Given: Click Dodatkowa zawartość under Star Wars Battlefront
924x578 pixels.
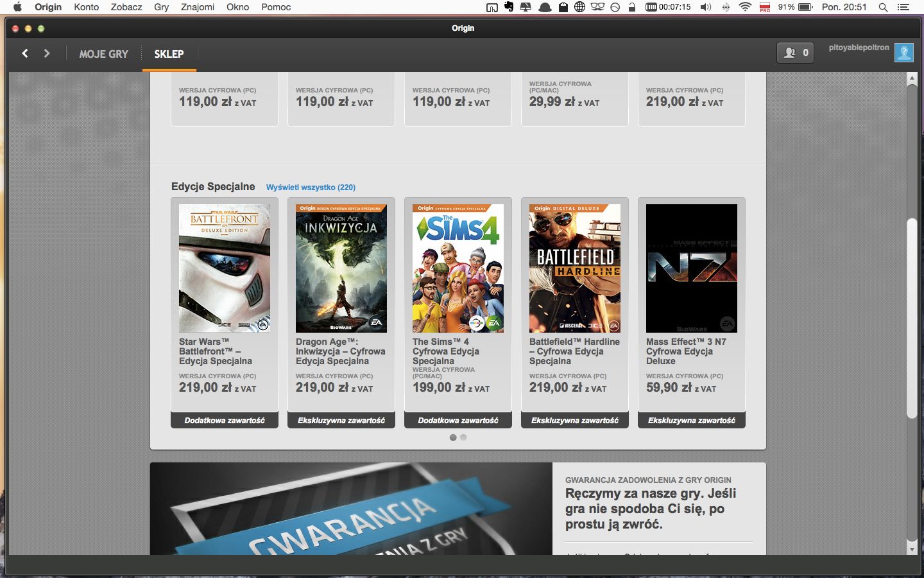Looking at the screenshot, I should tap(225, 421).
